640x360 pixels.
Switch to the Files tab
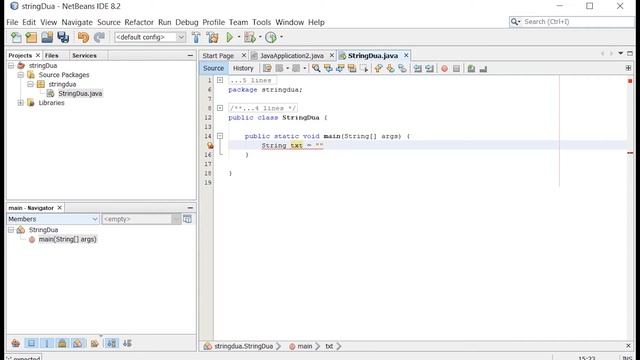point(51,56)
